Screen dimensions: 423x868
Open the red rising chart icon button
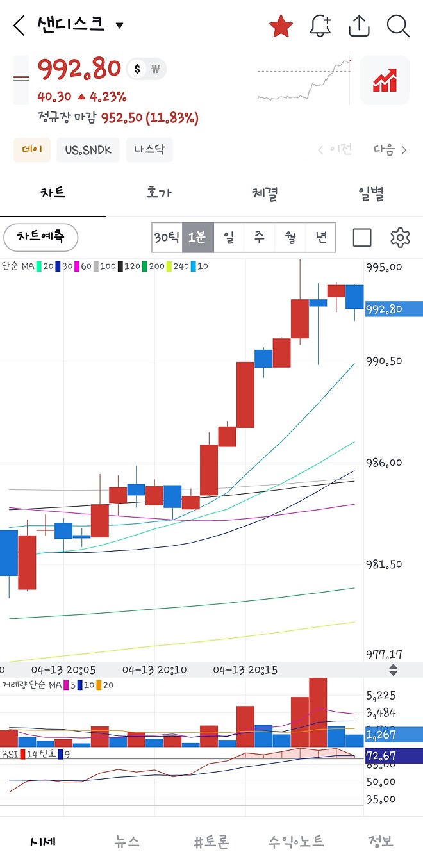[x=385, y=80]
